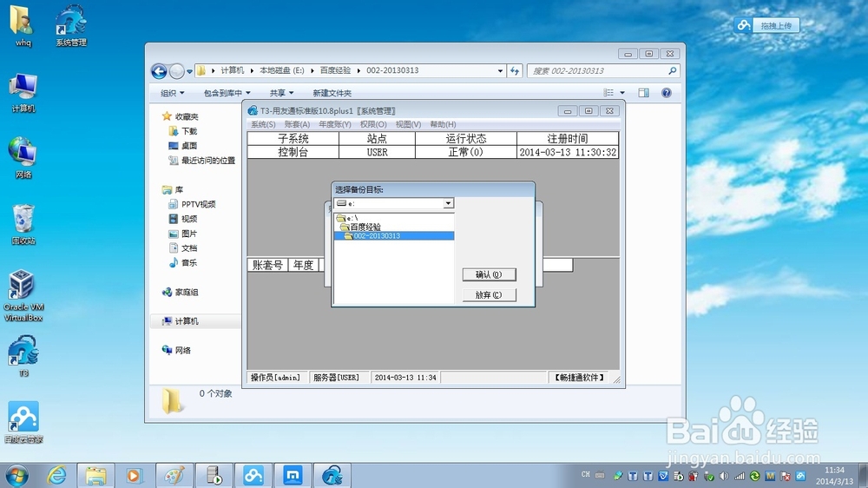Toggle the explorer preview pane icon
Image resolution: width=868 pixels, height=488 pixels.
643,93
